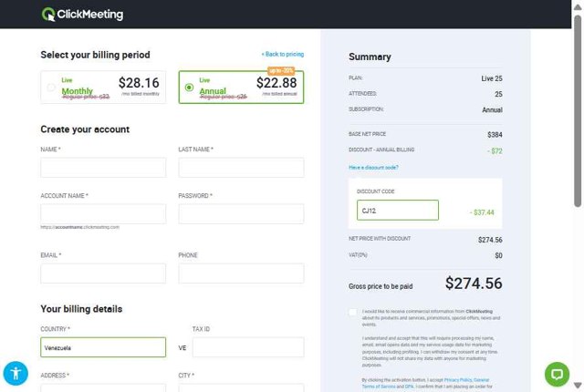Focus the Name input field
This screenshot has height=392, width=584.
(103, 168)
